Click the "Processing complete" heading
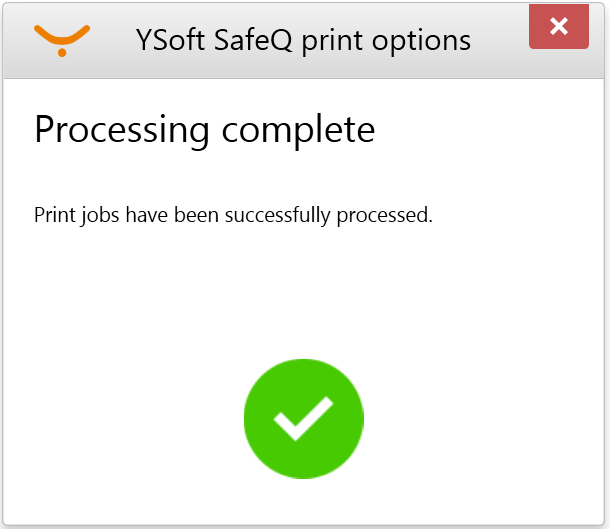Image resolution: width=610 pixels, height=529 pixels. (205, 130)
